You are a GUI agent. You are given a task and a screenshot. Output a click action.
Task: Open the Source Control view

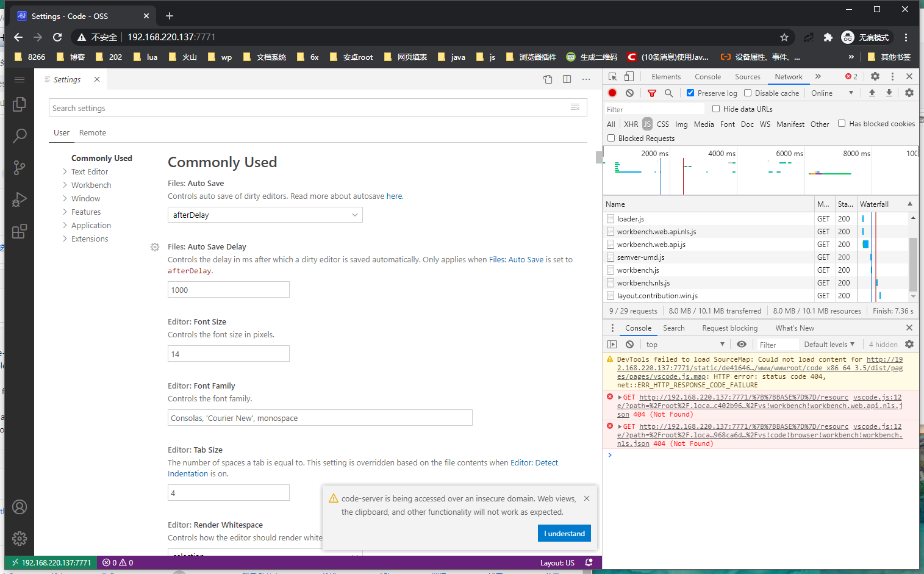tap(20, 168)
